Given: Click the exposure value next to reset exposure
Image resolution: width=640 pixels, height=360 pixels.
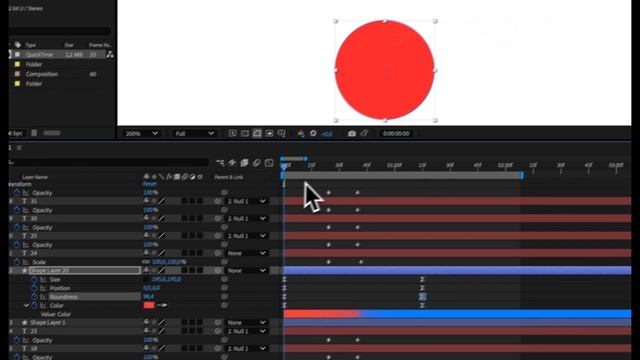Looking at the screenshot, I should [327, 133].
